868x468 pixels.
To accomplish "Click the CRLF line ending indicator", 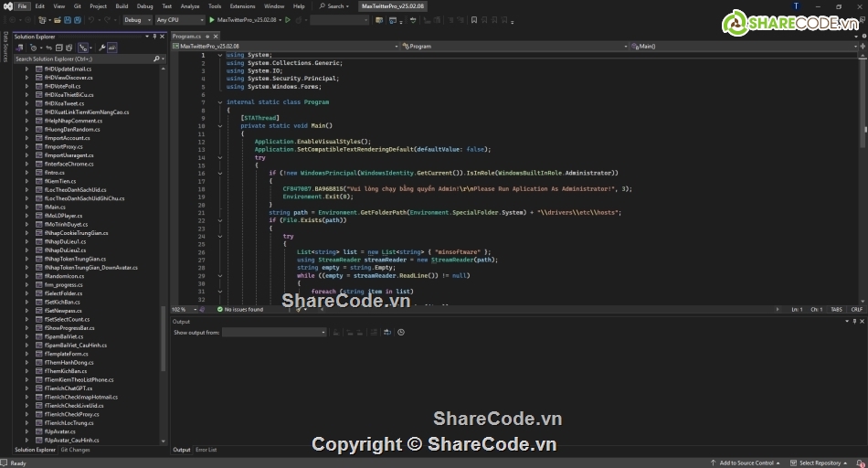I will [856, 310].
